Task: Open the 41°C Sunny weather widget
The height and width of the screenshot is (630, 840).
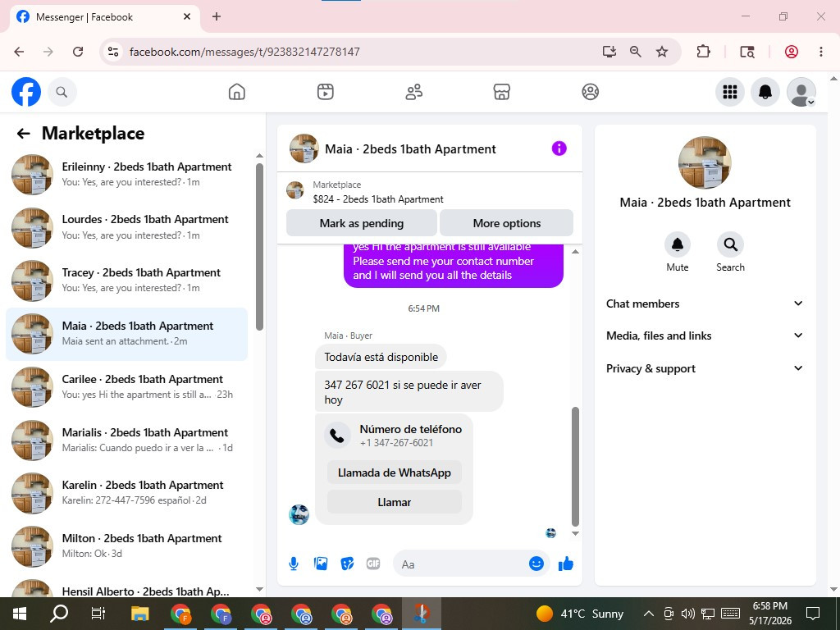Action: pos(580,614)
